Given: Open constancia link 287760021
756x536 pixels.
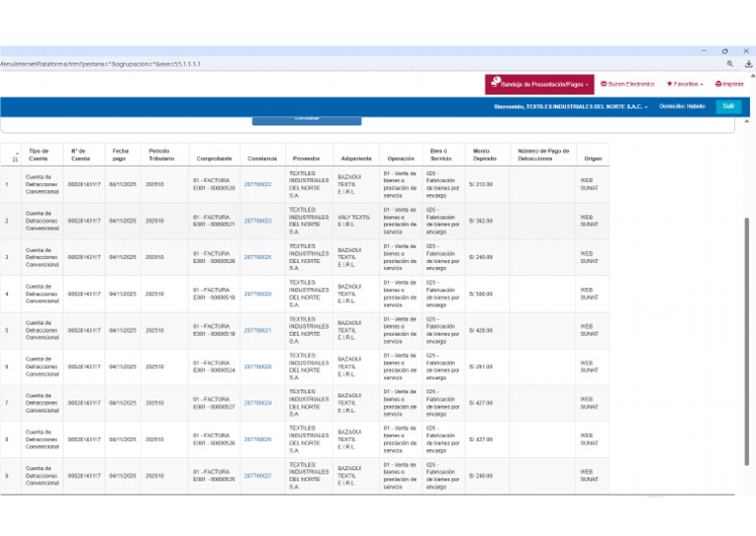Looking at the screenshot, I should 258,330.
